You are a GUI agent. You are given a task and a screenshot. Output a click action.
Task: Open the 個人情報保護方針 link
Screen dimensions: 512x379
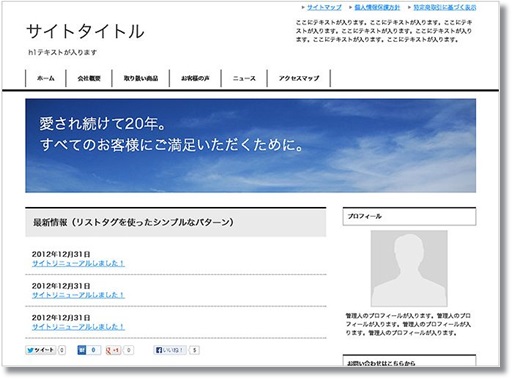[x=377, y=7]
